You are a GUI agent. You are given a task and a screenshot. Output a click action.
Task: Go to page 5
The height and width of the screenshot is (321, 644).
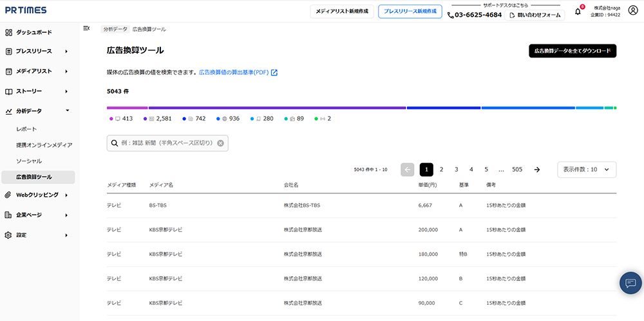[486, 170]
